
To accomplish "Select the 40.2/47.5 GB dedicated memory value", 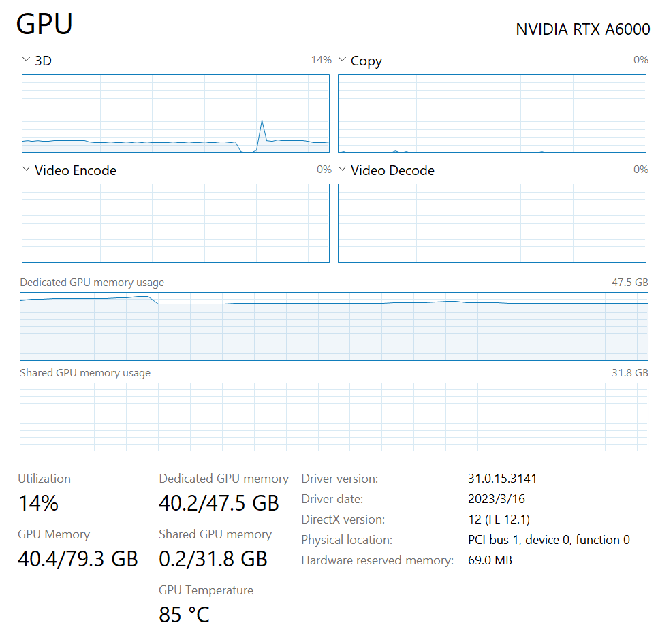I will 219,503.
